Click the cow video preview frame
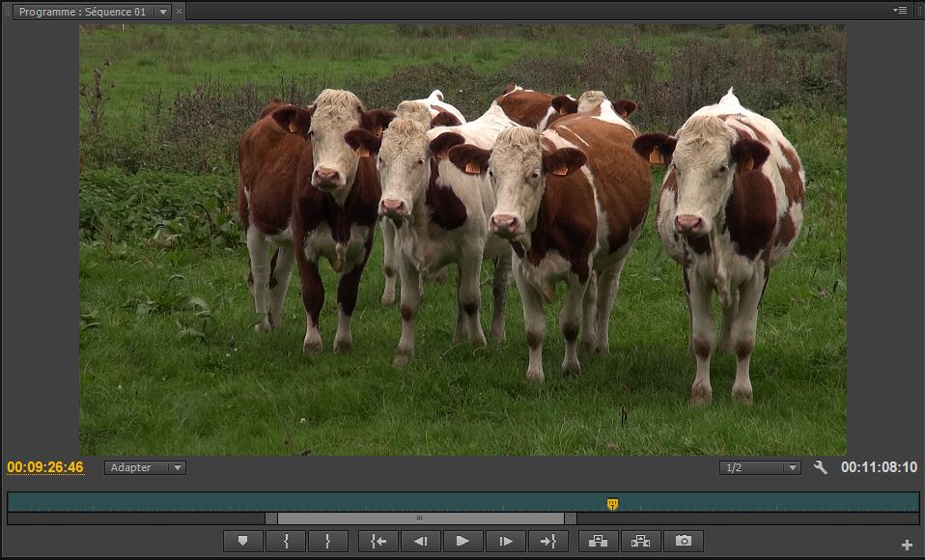925x560 pixels. point(463,239)
